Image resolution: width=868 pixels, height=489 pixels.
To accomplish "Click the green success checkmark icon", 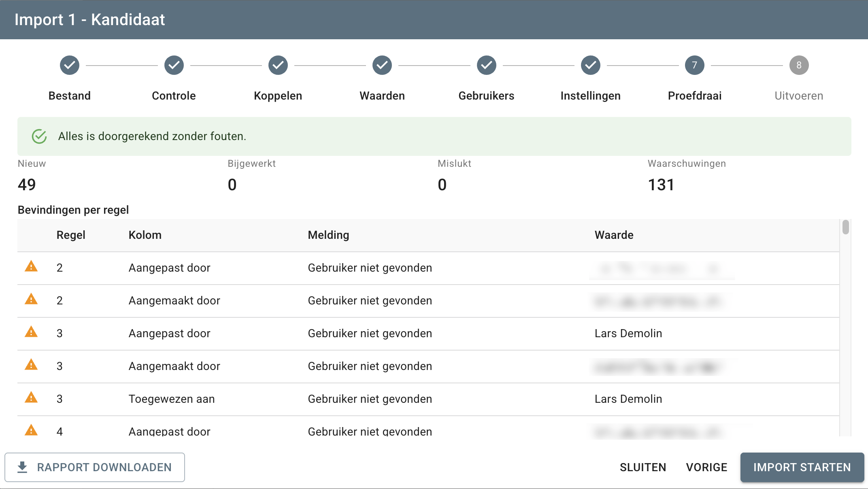I will 39,136.
